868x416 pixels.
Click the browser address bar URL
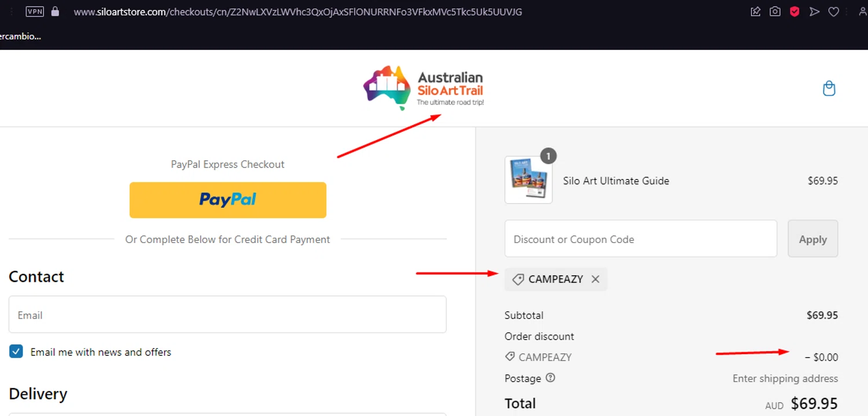coord(298,12)
